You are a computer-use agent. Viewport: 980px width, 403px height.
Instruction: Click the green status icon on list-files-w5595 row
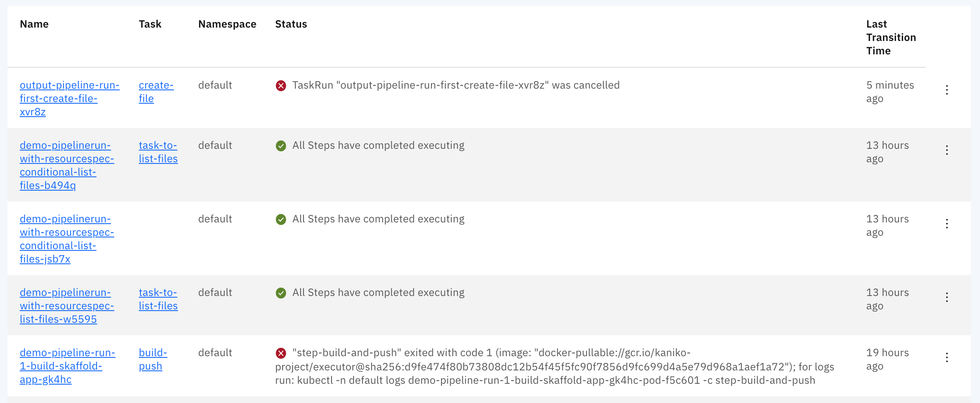(x=281, y=293)
